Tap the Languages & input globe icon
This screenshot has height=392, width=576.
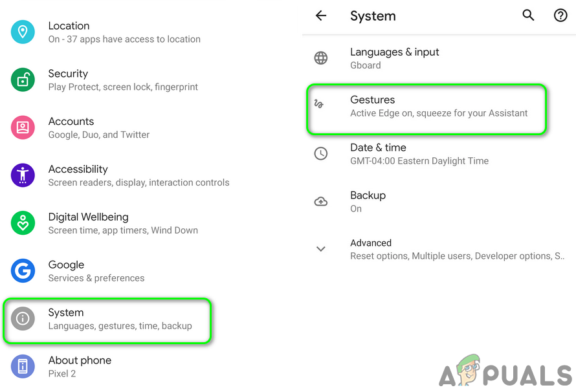(321, 58)
